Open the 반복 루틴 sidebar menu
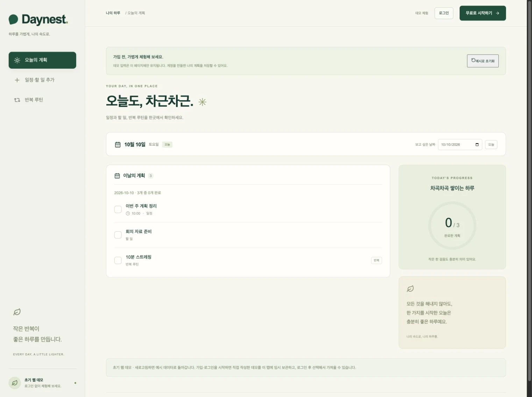The image size is (532, 397). tap(42, 100)
